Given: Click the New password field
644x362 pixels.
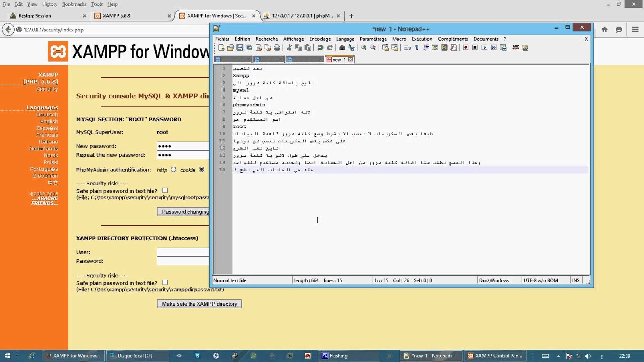Looking at the screenshot, I should tap(183, 146).
